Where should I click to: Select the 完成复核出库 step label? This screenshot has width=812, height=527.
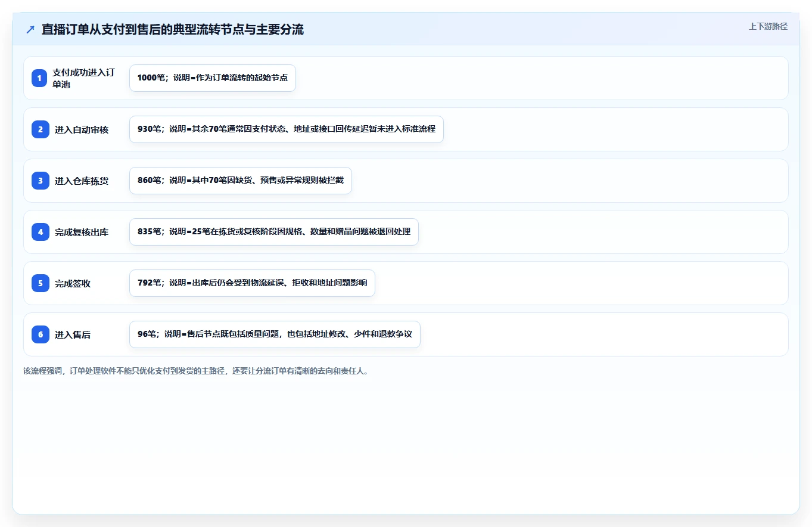[x=82, y=232]
